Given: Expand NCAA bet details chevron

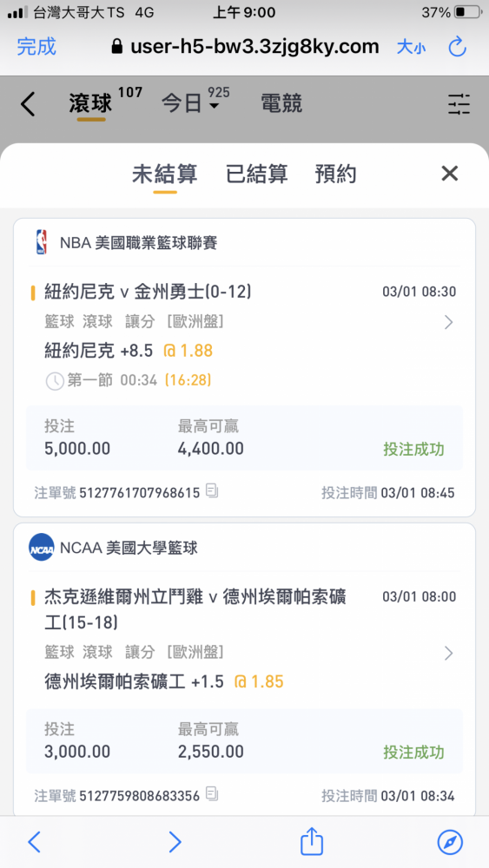Looking at the screenshot, I should pos(448,654).
